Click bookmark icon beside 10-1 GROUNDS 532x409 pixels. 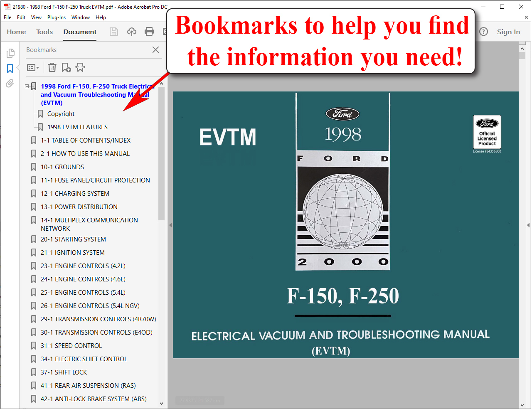tap(34, 167)
